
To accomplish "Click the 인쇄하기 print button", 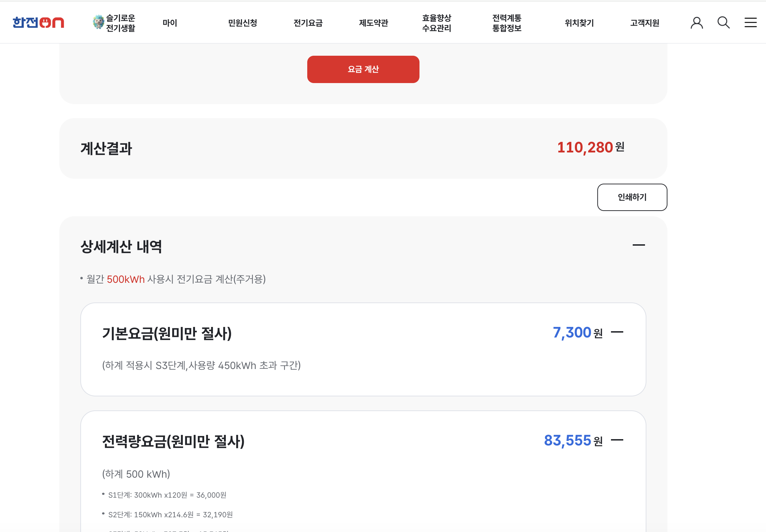I will 632,197.
